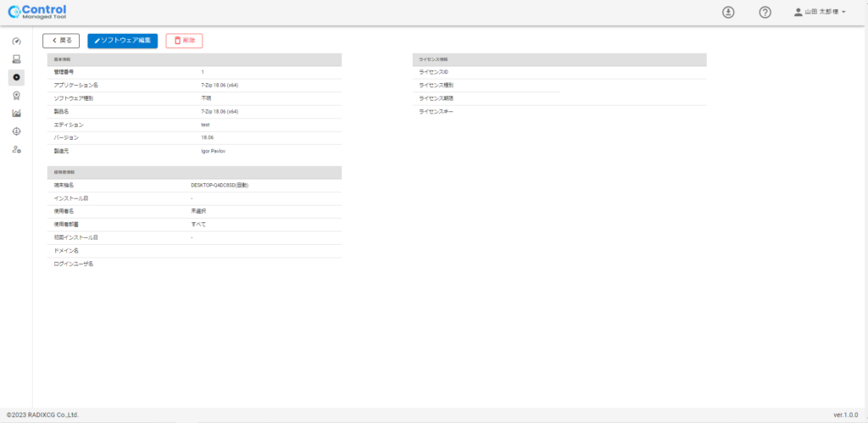Click the red 削除 button
Viewport: 868px width, 423px height.
(x=184, y=41)
